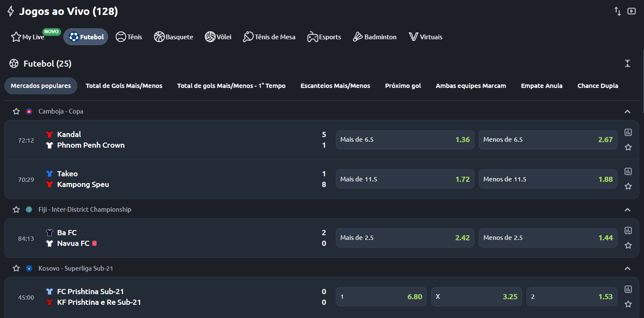Collapse the Fiji Inter-District Championship section
The height and width of the screenshot is (318, 644).
click(x=627, y=210)
